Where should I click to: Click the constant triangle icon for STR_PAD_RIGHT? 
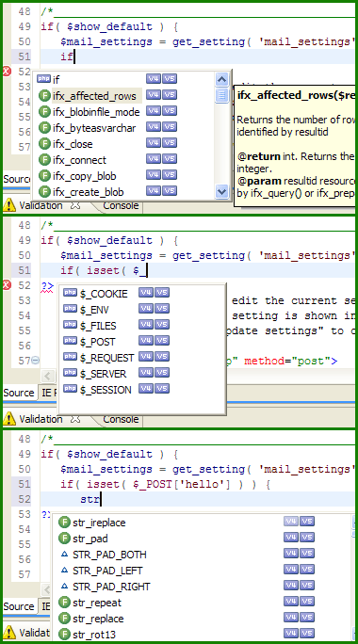(x=64, y=586)
